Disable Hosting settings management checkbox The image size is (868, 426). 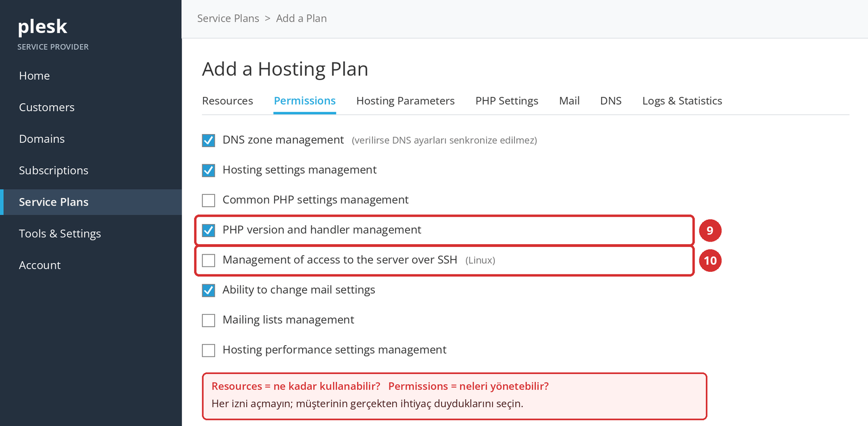point(208,170)
